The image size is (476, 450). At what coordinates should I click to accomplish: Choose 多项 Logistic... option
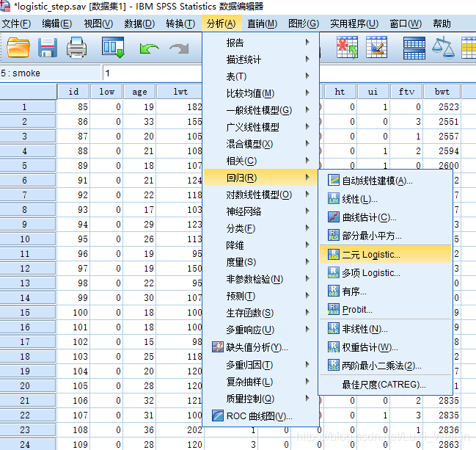point(386,272)
